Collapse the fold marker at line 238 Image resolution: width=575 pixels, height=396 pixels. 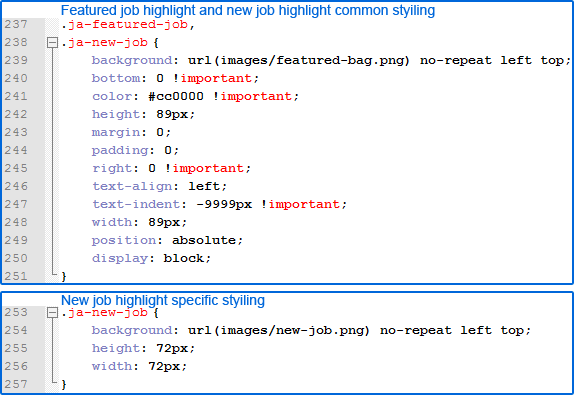coord(52,43)
